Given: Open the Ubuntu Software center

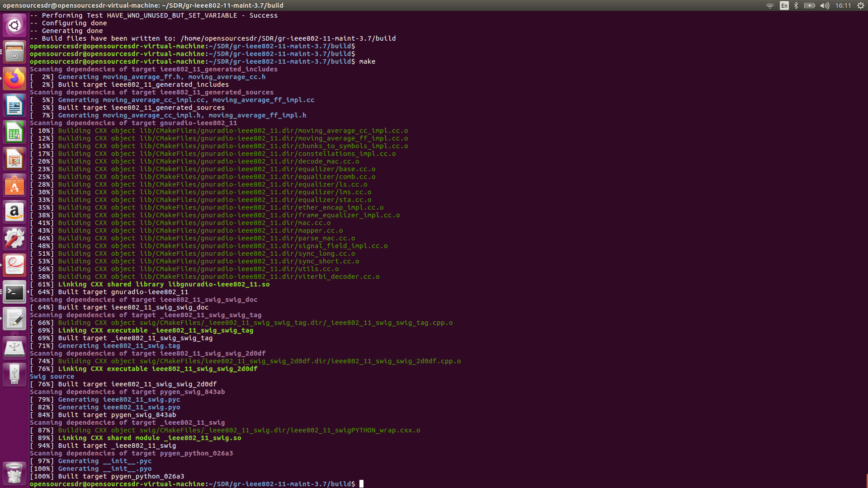Looking at the screenshot, I should click(14, 185).
